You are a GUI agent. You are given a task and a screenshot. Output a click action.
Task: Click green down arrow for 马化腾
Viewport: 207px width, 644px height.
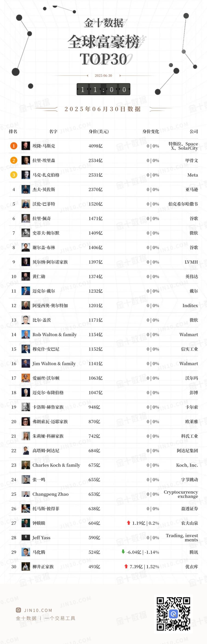coord(123,552)
